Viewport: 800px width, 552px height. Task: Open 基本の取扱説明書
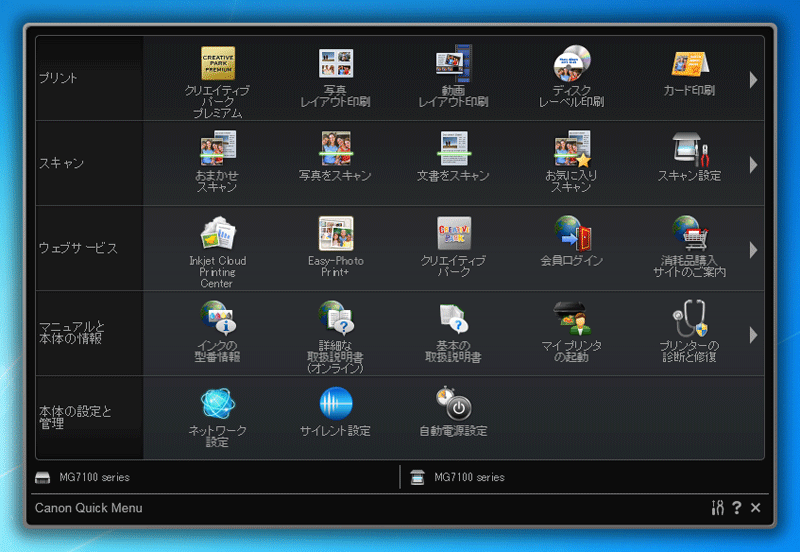[x=454, y=318]
